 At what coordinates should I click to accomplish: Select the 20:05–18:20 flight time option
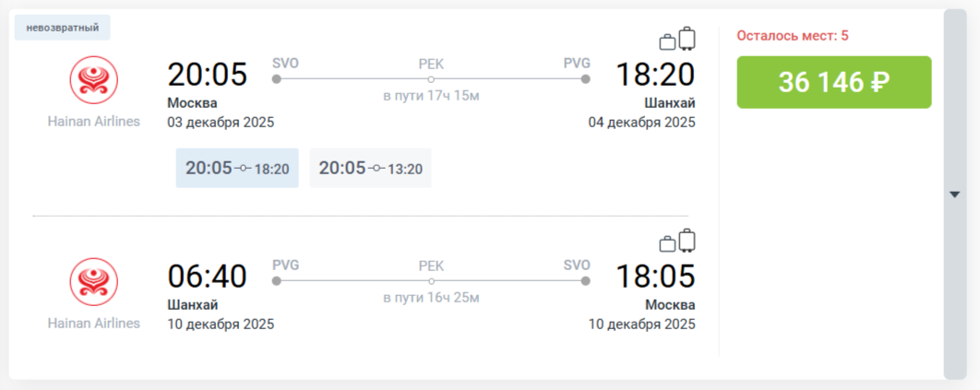237,169
